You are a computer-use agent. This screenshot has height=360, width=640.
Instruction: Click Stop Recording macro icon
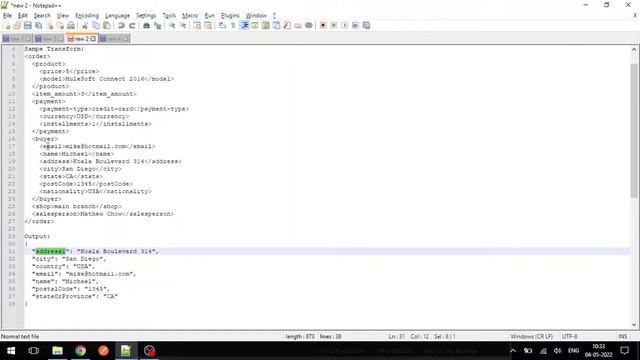tap(334, 25)
